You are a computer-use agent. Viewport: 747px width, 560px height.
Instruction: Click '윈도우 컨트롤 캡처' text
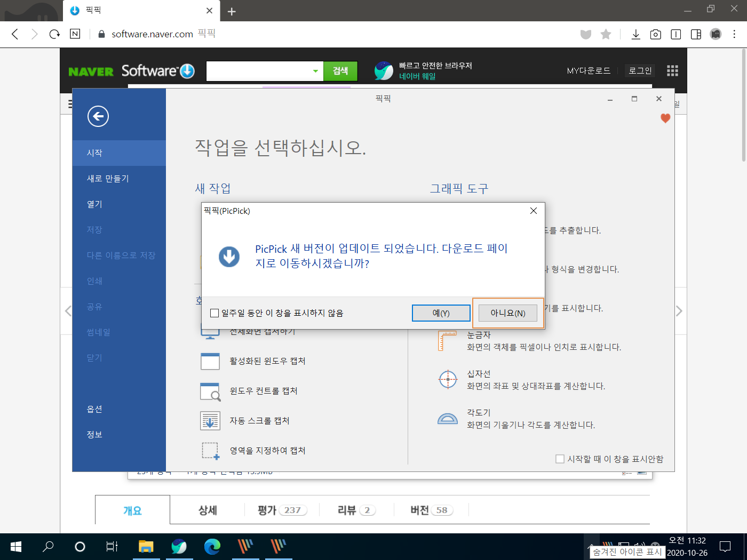[264, 391]
